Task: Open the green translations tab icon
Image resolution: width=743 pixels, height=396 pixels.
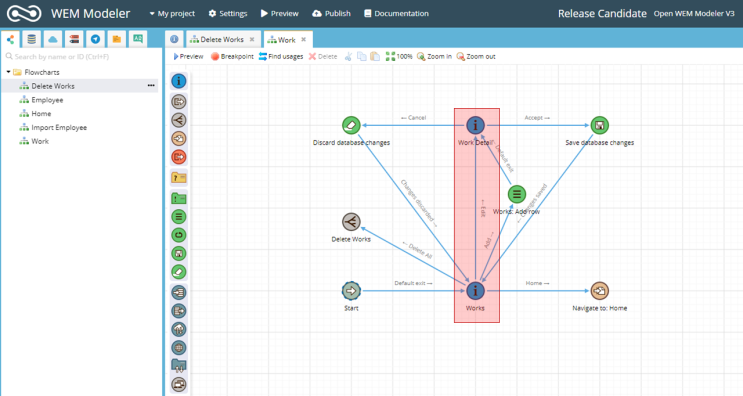Action: click(x=138, y=39)
